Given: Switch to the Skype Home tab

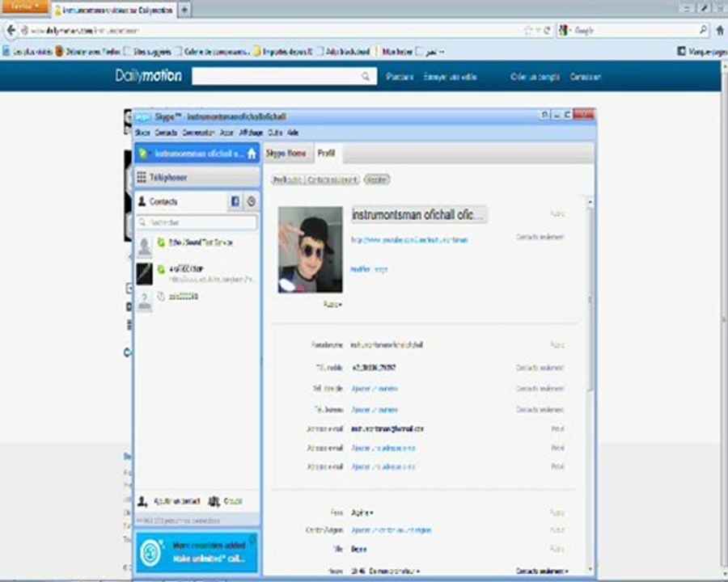Looking at the screenshot, I should coord(286,153).
